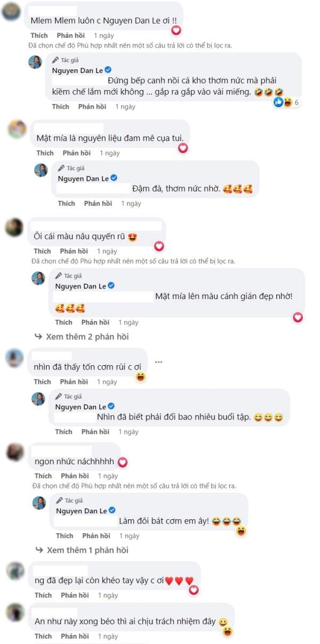
Task: Click Thích under the ngon nhức nách comment
Action: (43, 476)
